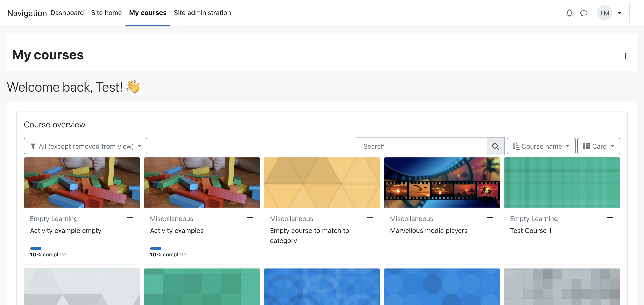Viewport: 644px width, 305px height.
Task: Open My courses page actions kebab menu
Action: (x=625, y=56)
